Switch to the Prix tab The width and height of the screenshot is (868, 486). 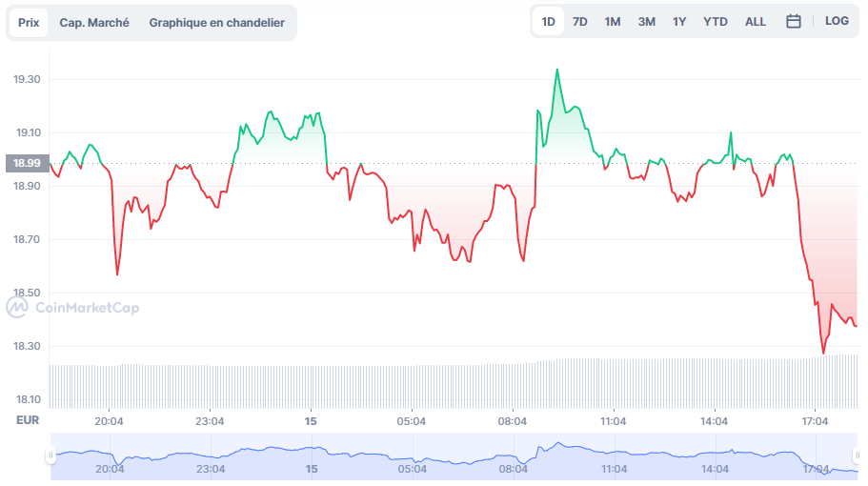pyautogui.click(x=29, y=23)
